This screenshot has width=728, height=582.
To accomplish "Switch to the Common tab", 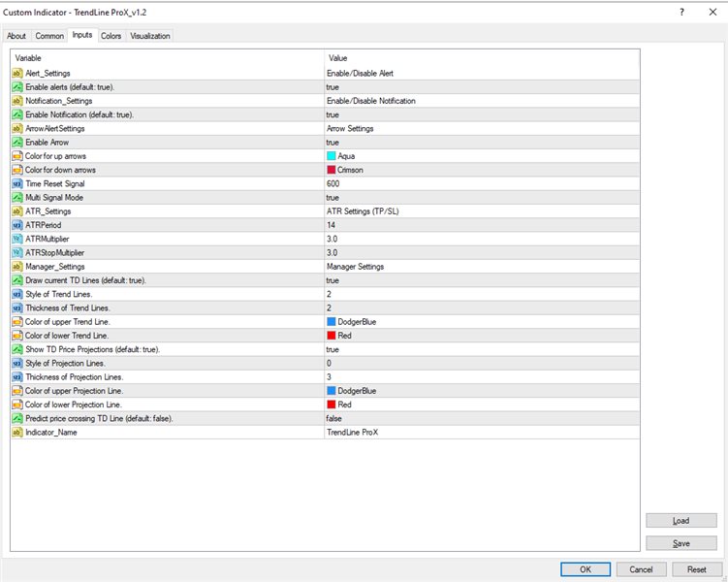I will (49, 36).
